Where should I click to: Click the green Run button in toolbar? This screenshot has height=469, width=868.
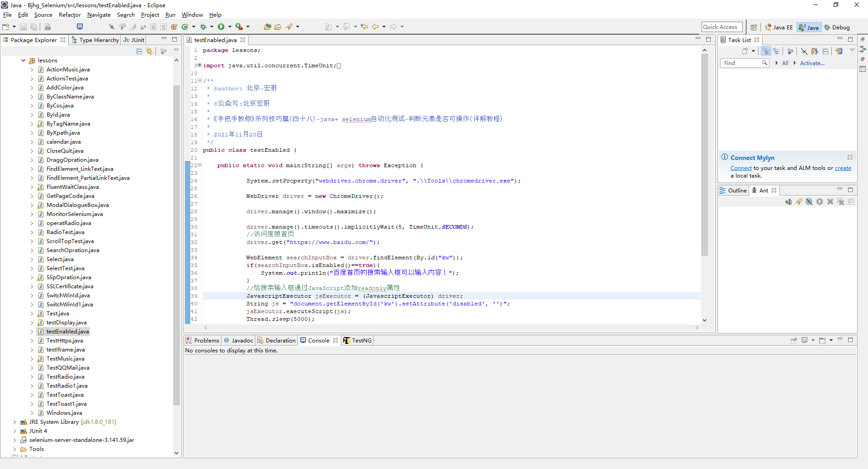point(221,27)
